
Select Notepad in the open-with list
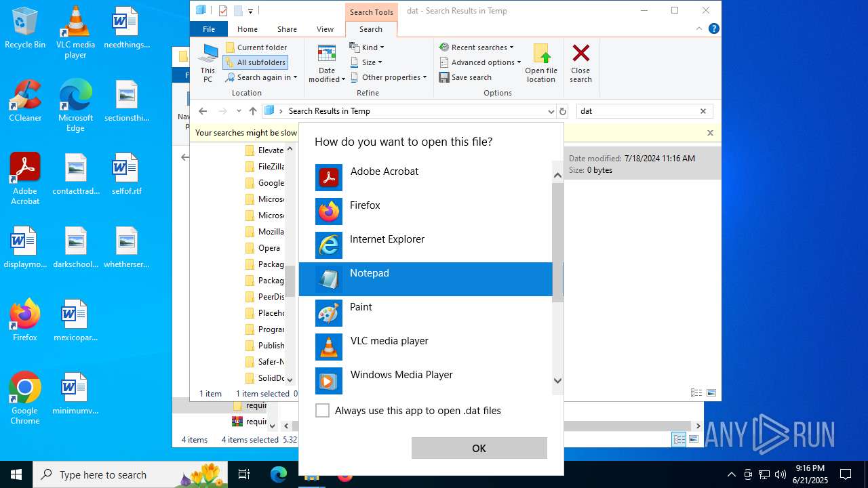coord(426,279)
